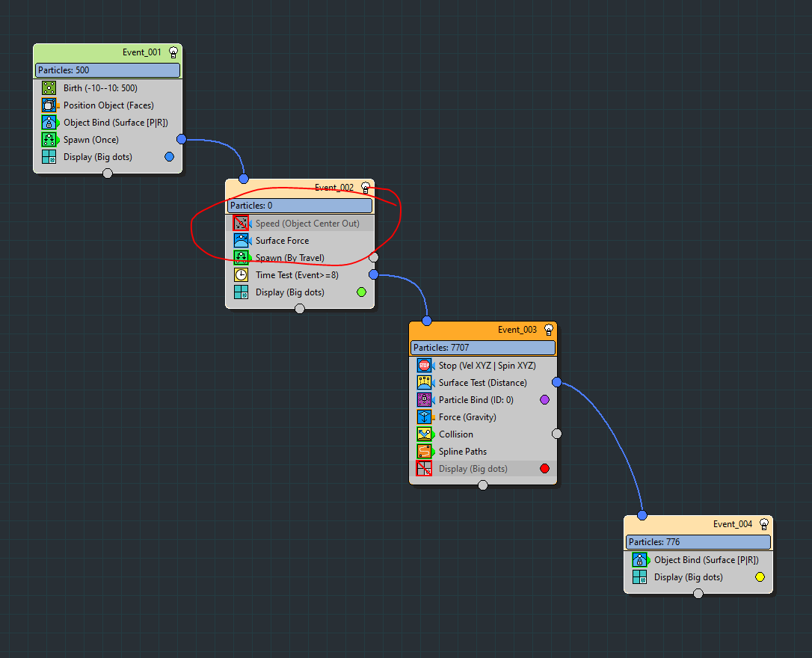Click the Time Test clock icon
The image size is (812, 658).
241,275
